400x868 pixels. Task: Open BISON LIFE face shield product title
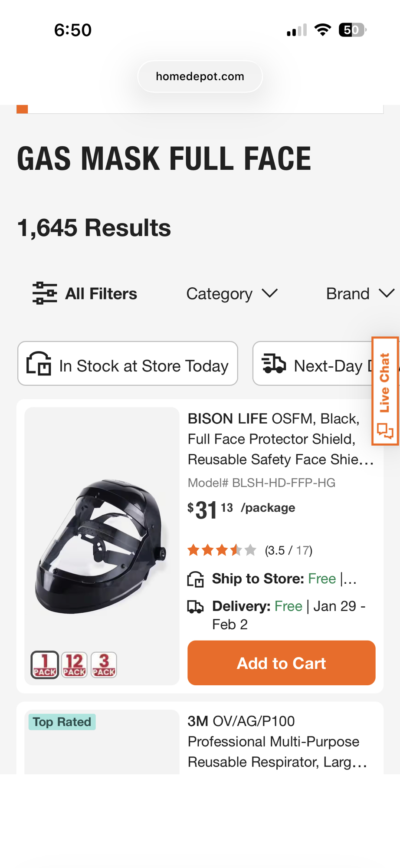tap(280, 439)
